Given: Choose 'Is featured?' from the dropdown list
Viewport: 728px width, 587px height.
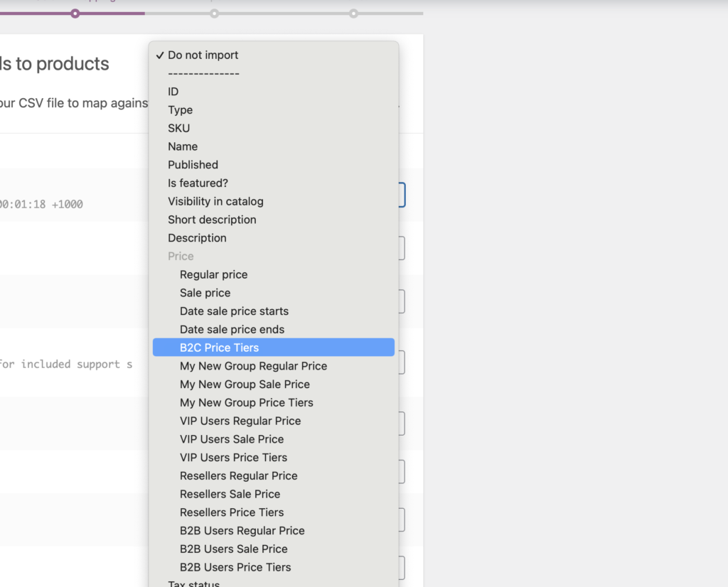Looking at the screenshot, I should pyautogui.click(x=274, y=183).
